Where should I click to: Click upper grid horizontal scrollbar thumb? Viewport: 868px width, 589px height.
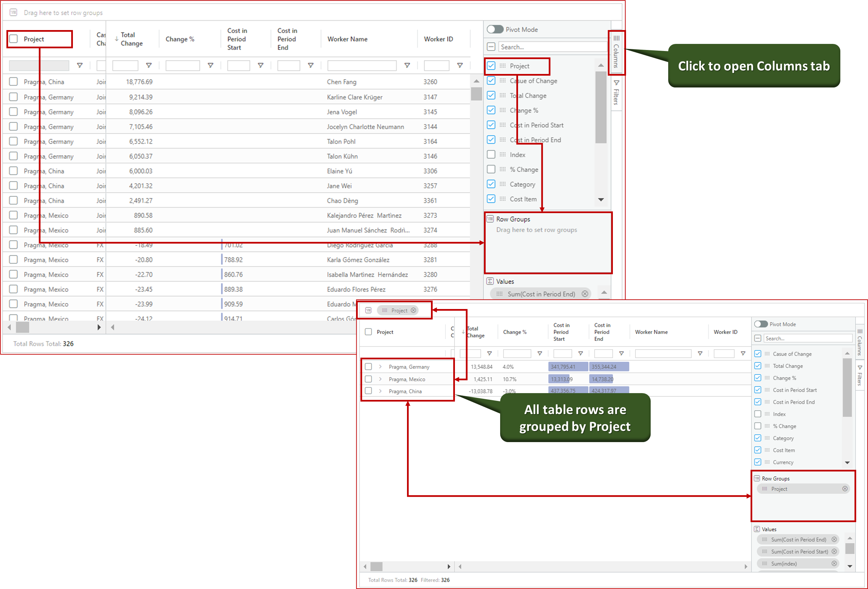pos(22,327)
